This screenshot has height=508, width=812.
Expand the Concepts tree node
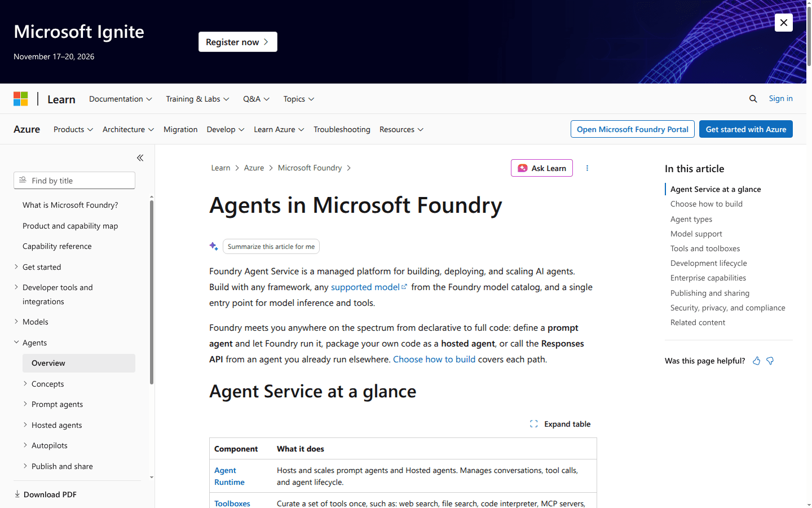pos(25,383)
